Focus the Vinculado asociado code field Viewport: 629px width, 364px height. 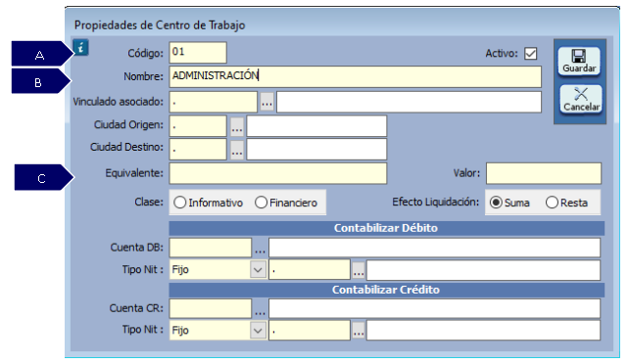point(213,102)
